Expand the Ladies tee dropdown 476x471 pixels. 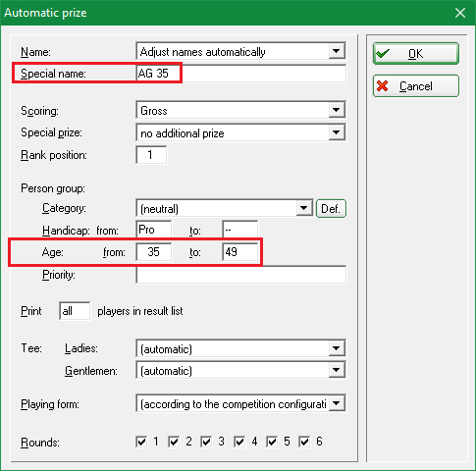click(x=337, y=348)
